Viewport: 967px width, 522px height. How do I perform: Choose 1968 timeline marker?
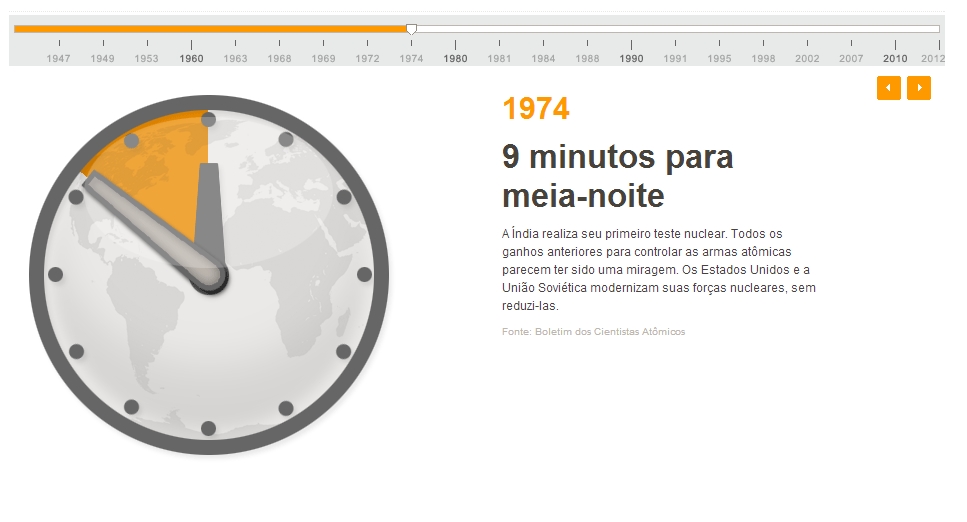(279, 58)
